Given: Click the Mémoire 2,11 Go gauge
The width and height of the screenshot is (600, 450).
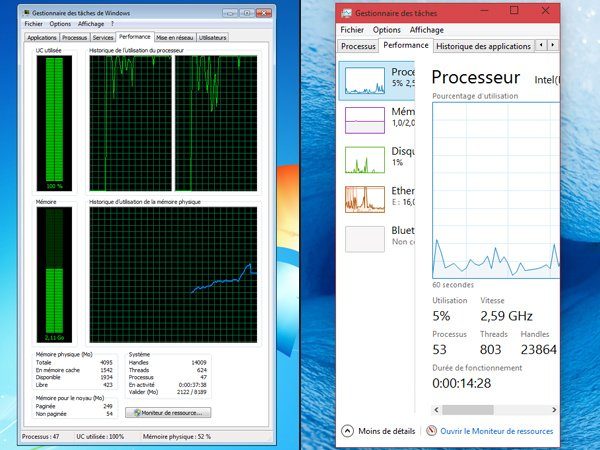Looking at the screenshot, I should coord(54,274).
